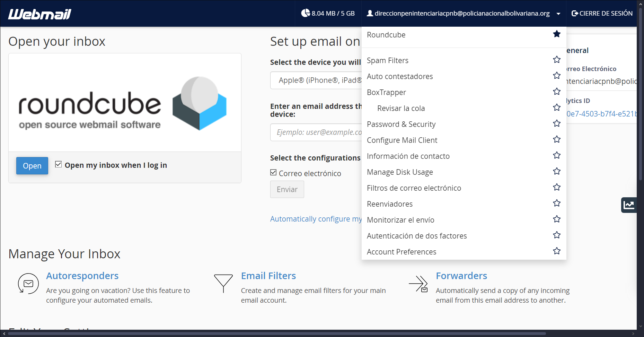Star the Filtros de correo electrónico entry
The width and height of the screenshot is (644, 337).
pos(557,187)
